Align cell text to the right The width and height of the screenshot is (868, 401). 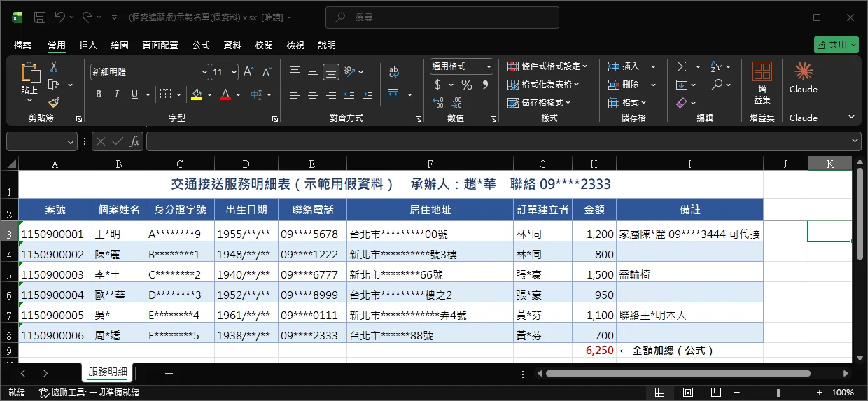331,94
